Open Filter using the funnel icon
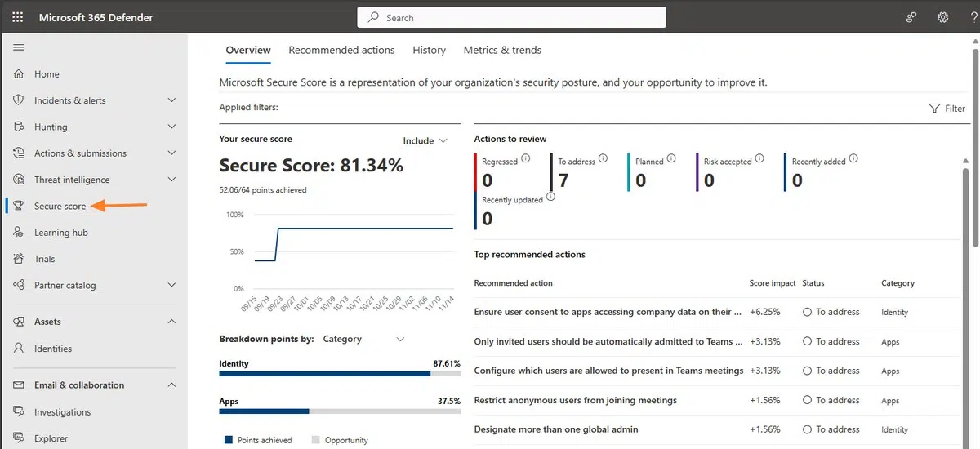The width and height of the screenshot is (980, 449). [x=934, y=109]
